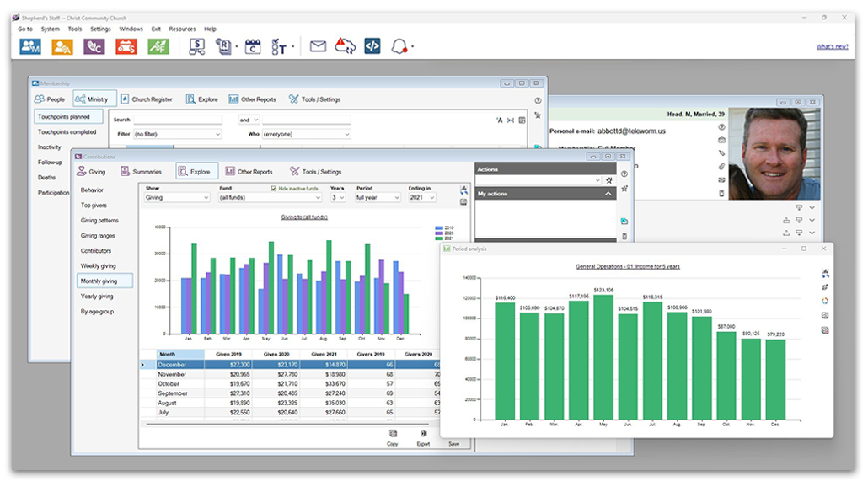This screenshot has width=868, height=492.
Task: Open the red Scheduler module icon
Action: click(126, 47)
